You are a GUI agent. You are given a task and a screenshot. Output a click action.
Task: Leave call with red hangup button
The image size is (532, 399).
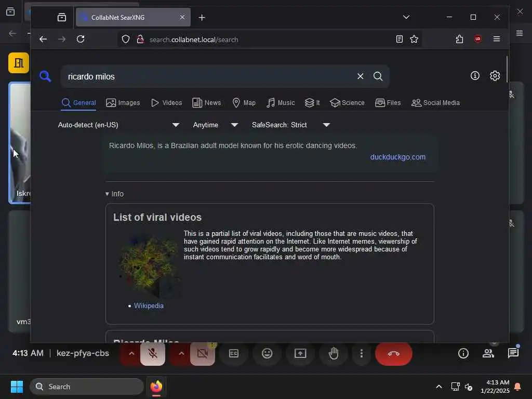(394, 353)
